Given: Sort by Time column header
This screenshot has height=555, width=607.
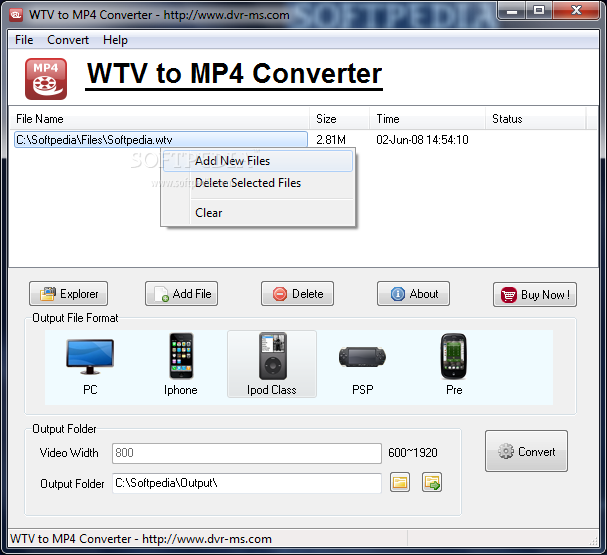Looking at the screenshot, I should tap(427, 119).
